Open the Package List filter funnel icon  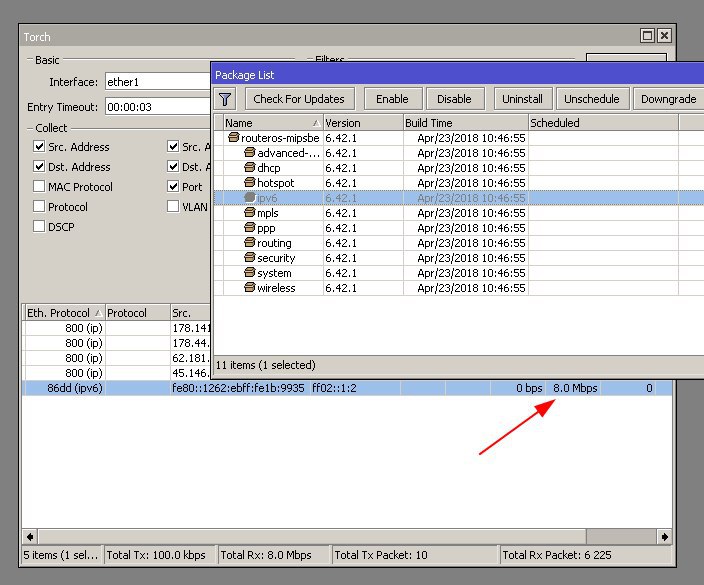(x=225, y=99)
